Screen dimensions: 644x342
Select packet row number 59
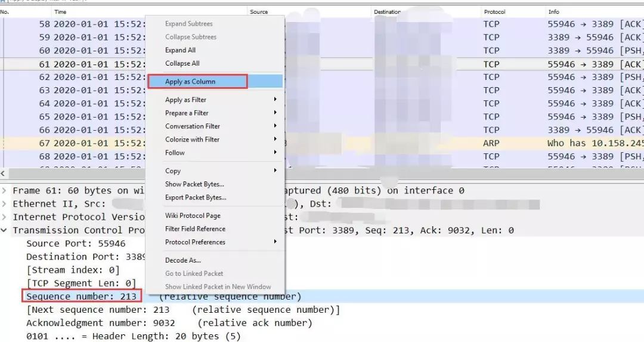[322, 37]
